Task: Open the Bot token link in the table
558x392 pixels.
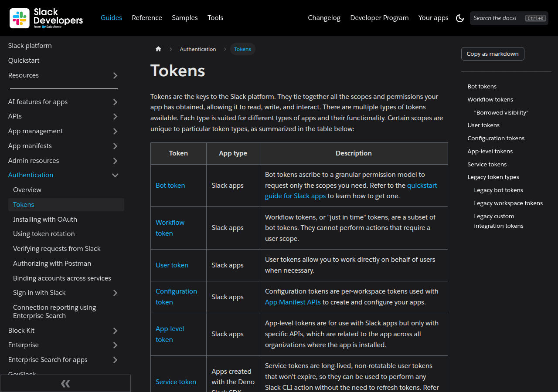Action: pos(170,185)
